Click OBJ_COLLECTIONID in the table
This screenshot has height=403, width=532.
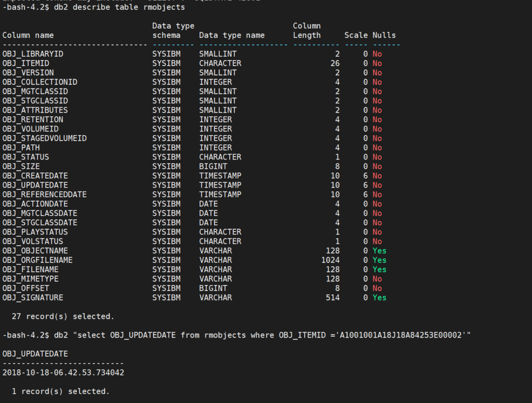(x=39, y=82)
